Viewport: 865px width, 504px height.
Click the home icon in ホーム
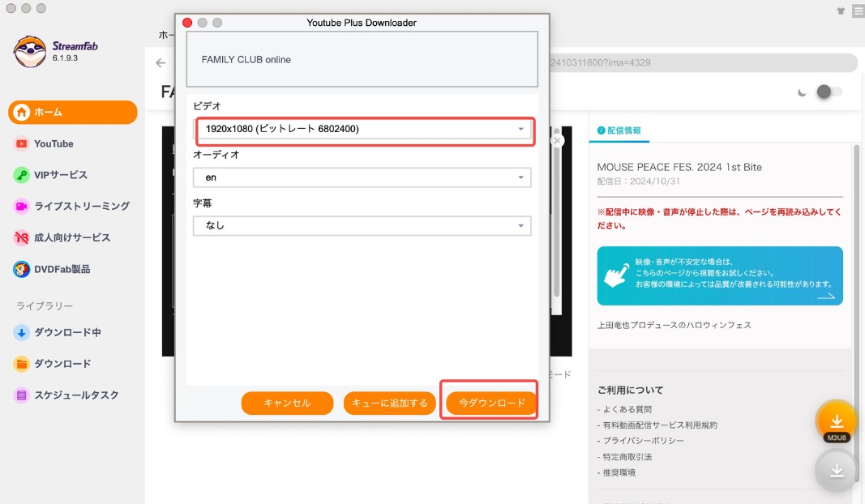pyautogui.click(x=22, y=112)
